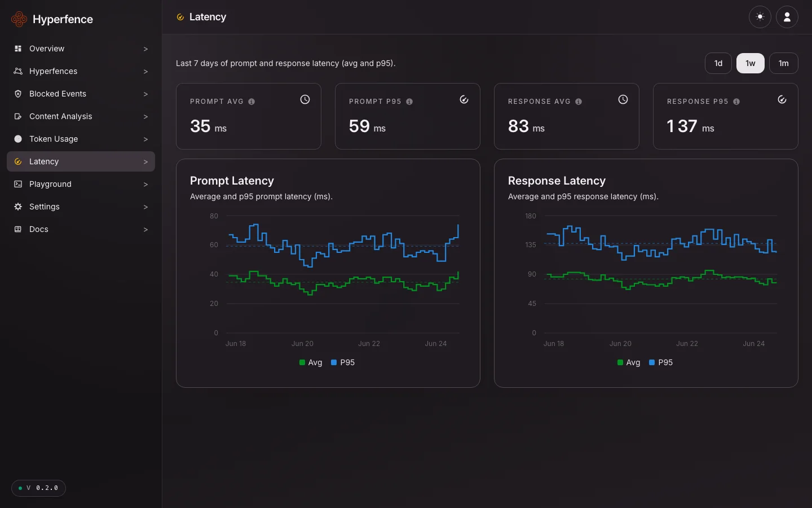Click the clock icon on Prompt Avg card
This screenshot has height=508, width=812.
click(305, 99)
